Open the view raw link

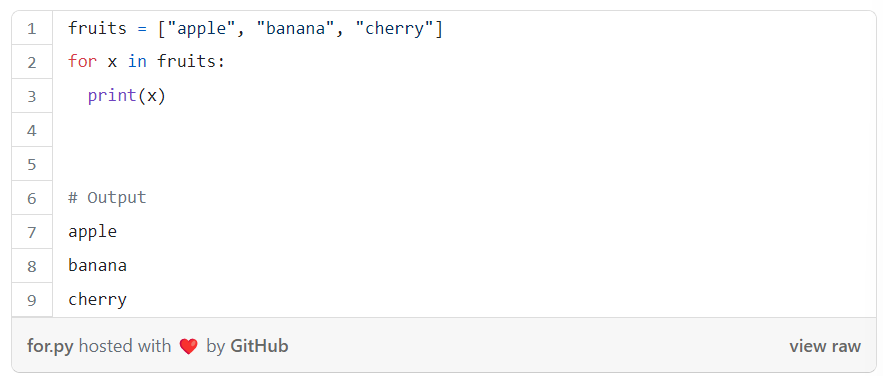click(x=825, y=346)
